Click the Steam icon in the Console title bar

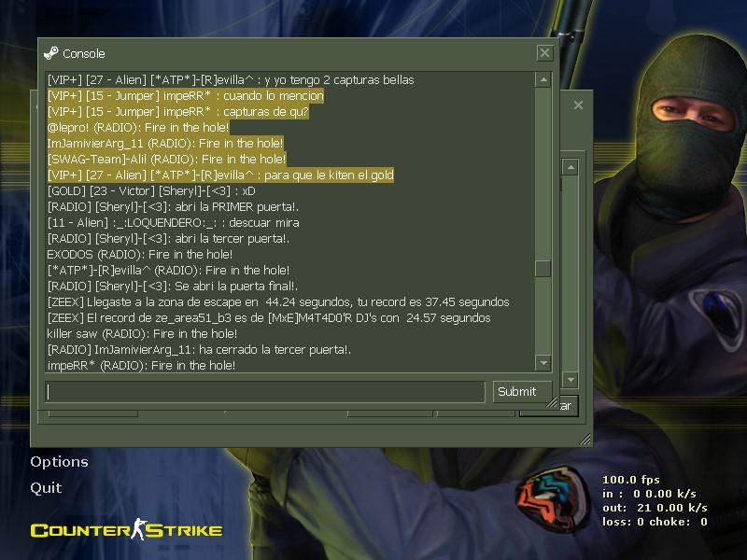pos(51,53)
